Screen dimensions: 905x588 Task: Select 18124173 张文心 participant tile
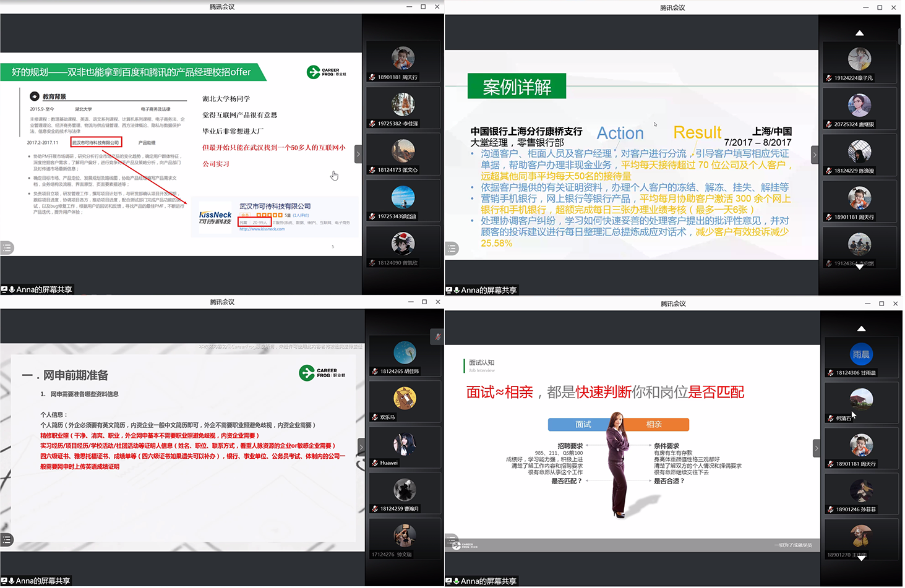pos(403,155)
